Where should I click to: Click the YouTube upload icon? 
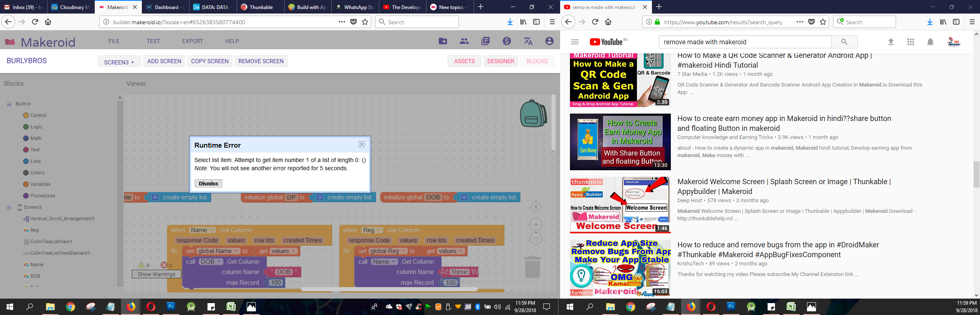coord(891,42)
